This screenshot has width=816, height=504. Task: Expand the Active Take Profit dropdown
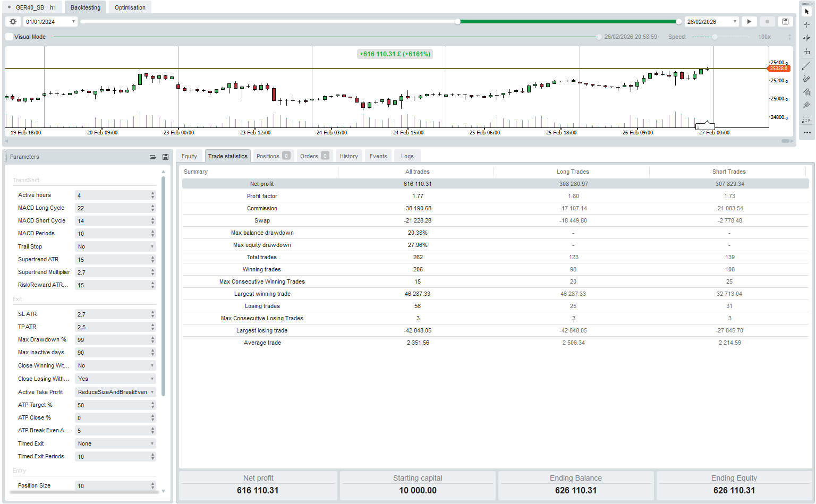tap(115, 392)
